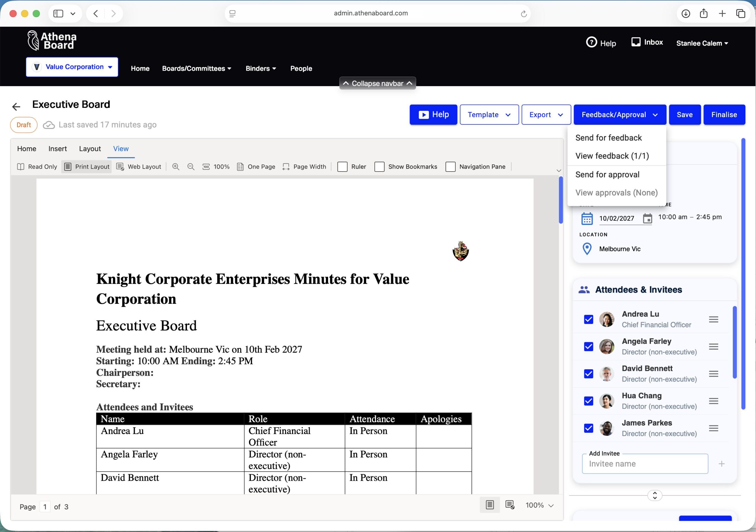Screen dimensions: 756x532
Task: Switch to Web Layout in the status bar
Action: (510, 505)
